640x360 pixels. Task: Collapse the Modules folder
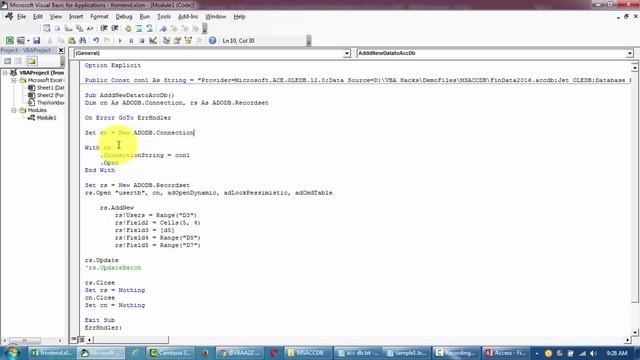pyautogui.click(x=13, y=110)
